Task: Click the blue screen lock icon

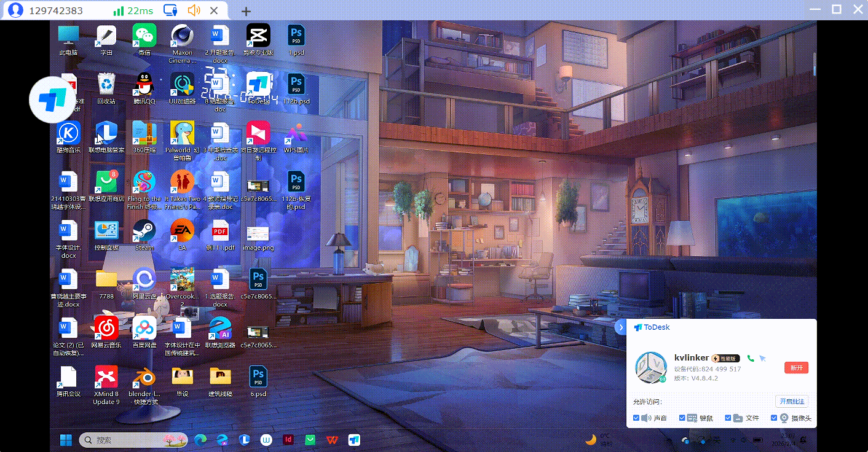Action: click(x=171, y=10)
